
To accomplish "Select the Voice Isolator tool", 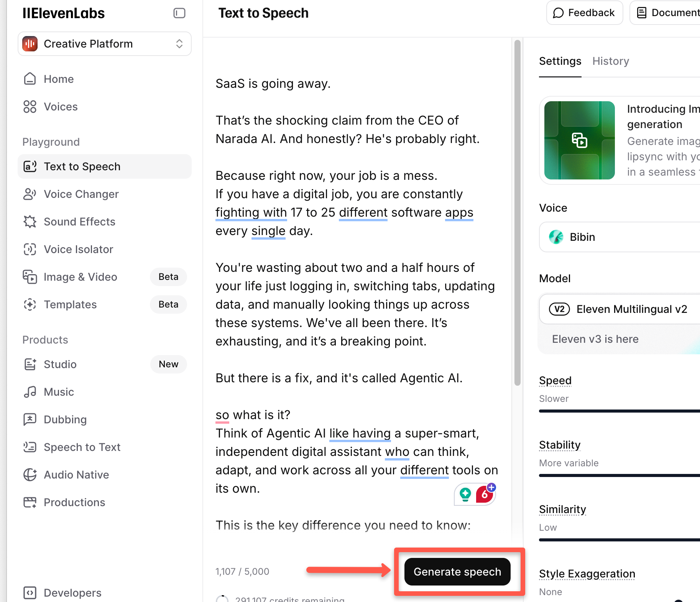I will point(78,249).
